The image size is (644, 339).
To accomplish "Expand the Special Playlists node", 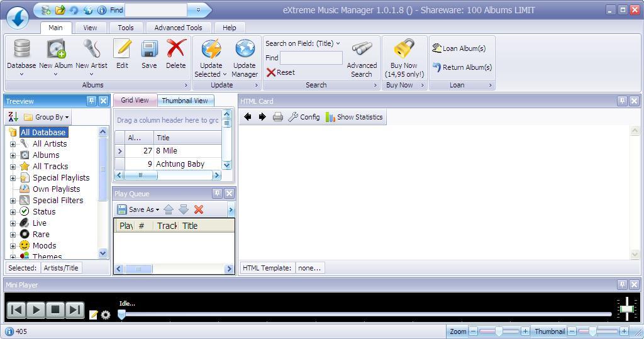I will [13, 179].
